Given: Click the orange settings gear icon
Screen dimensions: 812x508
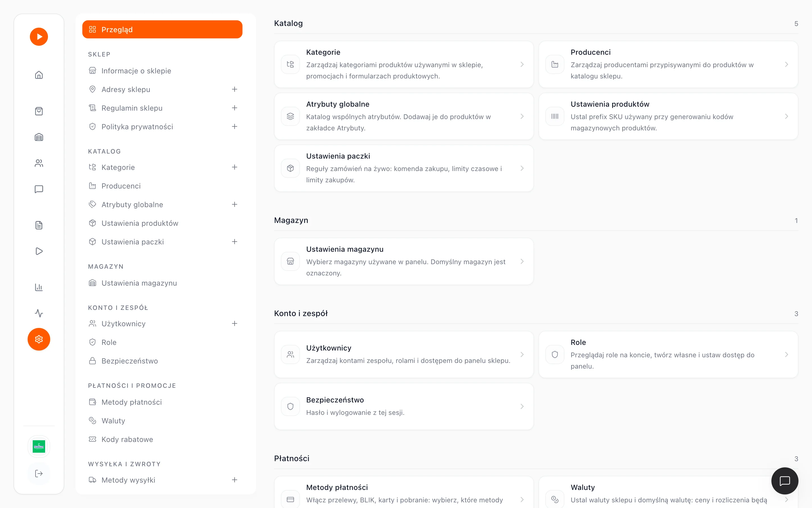Looking at the screenshot, I should tap(39, 339).
